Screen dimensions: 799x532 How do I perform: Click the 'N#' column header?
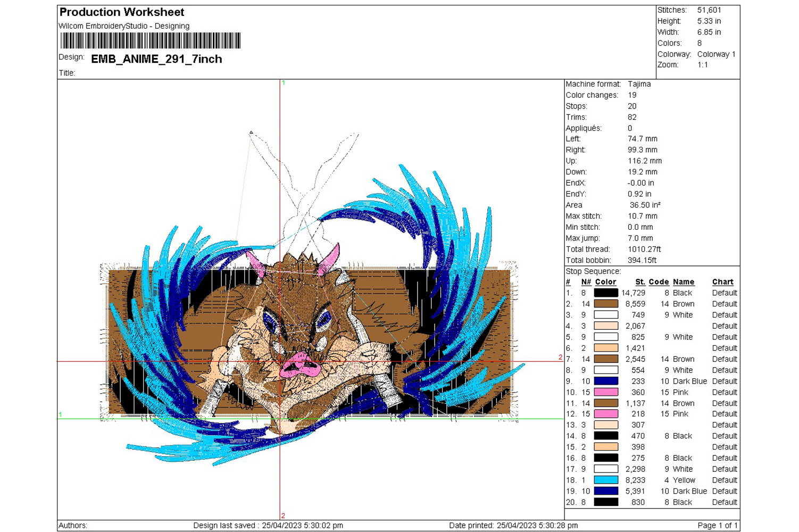tap(586, 282)
